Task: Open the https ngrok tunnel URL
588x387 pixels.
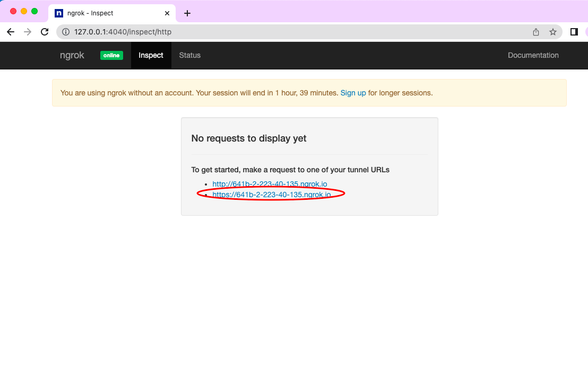Action: tap(272, 195)
